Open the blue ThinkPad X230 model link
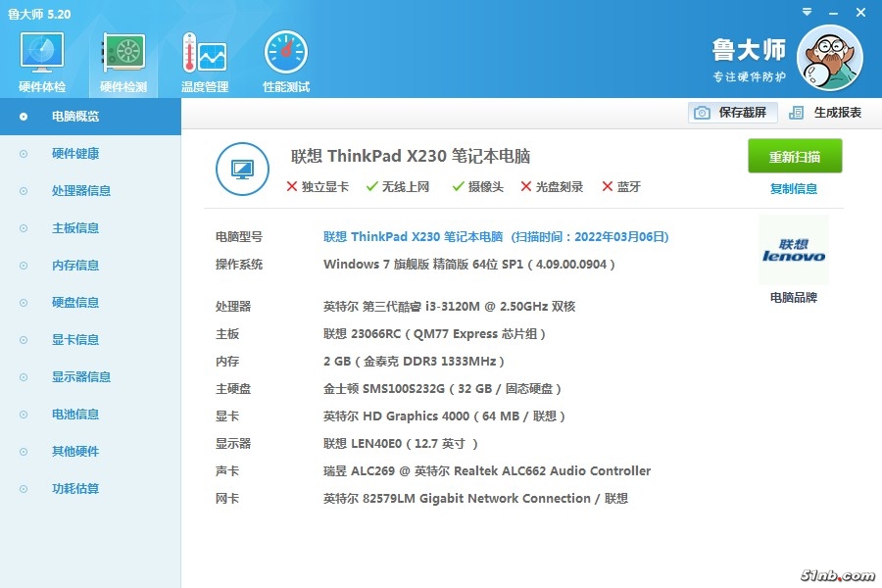Viewport: 882px width, 588px height. tap(413, 237)
